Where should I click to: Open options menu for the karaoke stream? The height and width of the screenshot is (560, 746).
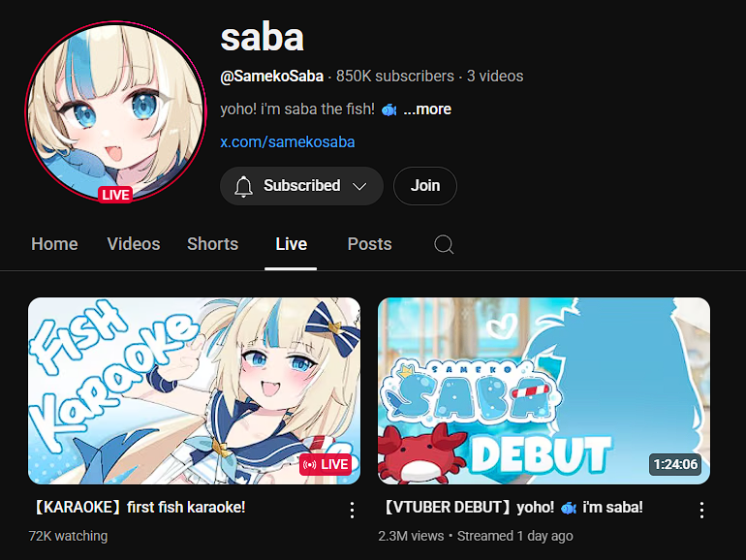point(352,510)
